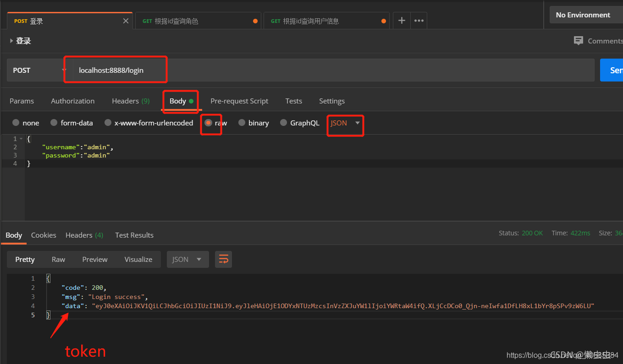Click the "password":"admin" line in body
The height and width of the screenshot is (364, 623).
(x=76, y=155)
